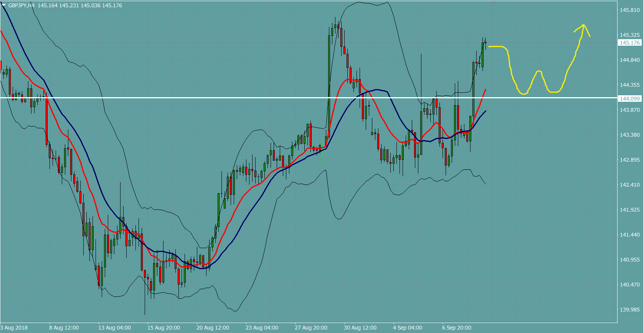This screenshot has width=644, height=333.
Task: Click the GBPJPY,H4 symbol title text
Action: pos(21,5)
